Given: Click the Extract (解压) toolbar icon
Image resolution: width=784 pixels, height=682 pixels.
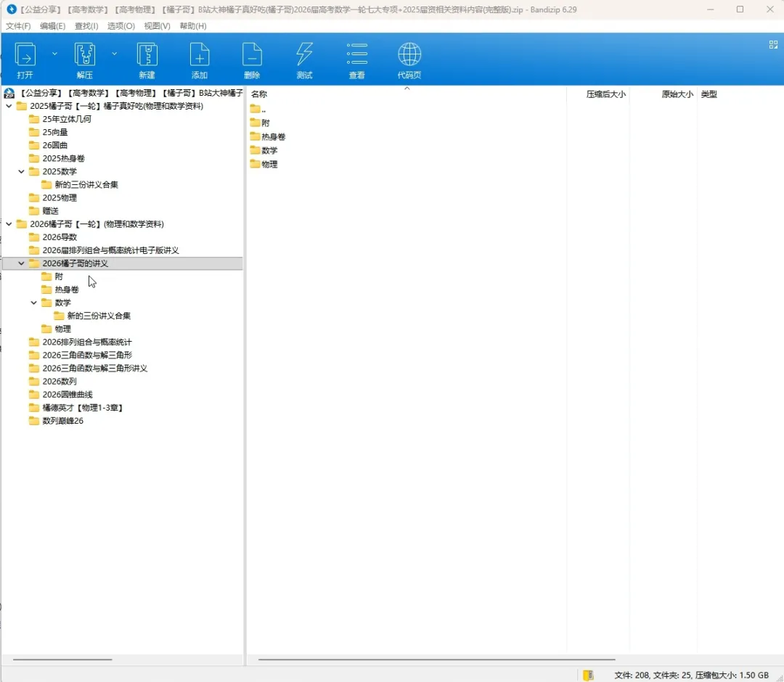Looking at the screenshot, I should click(x=84, y=60).
